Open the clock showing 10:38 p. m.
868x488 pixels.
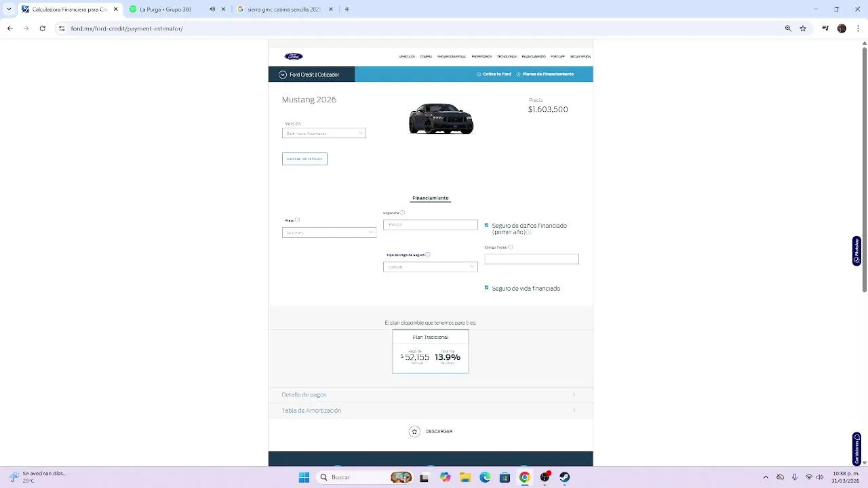tap(846, 477)
